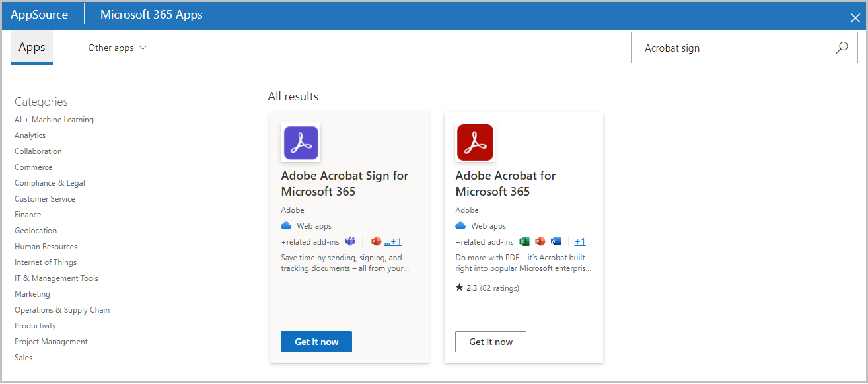Screen dimensions: 868x384
Task: Click the Word add-in icon under Adobe Acrobat
Action: [x=556, y=241]
